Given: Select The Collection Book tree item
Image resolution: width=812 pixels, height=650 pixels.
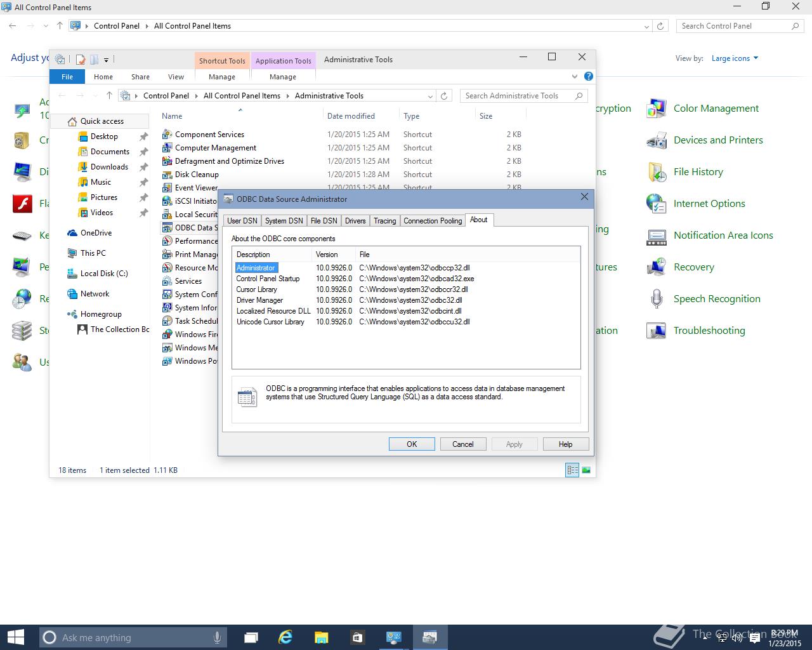Looking at the screenshot, I should [113, 329].
